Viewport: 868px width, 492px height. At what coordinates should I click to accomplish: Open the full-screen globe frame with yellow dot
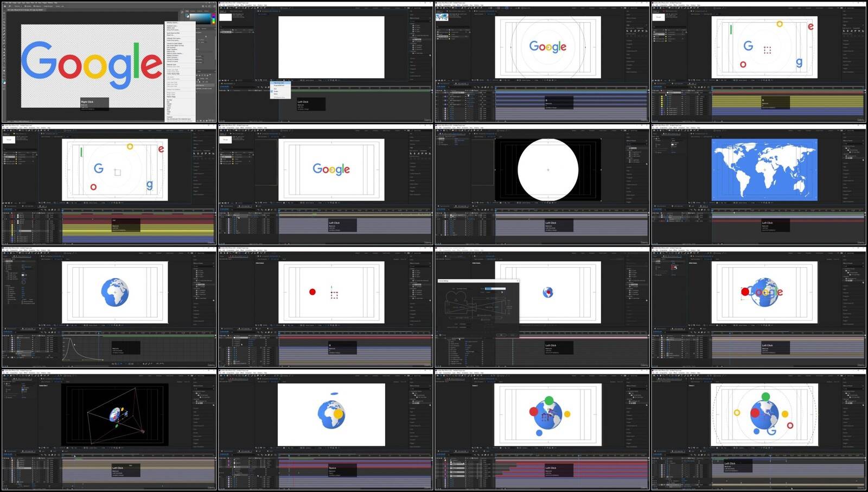pyautogui.click(x=325, y=430)
